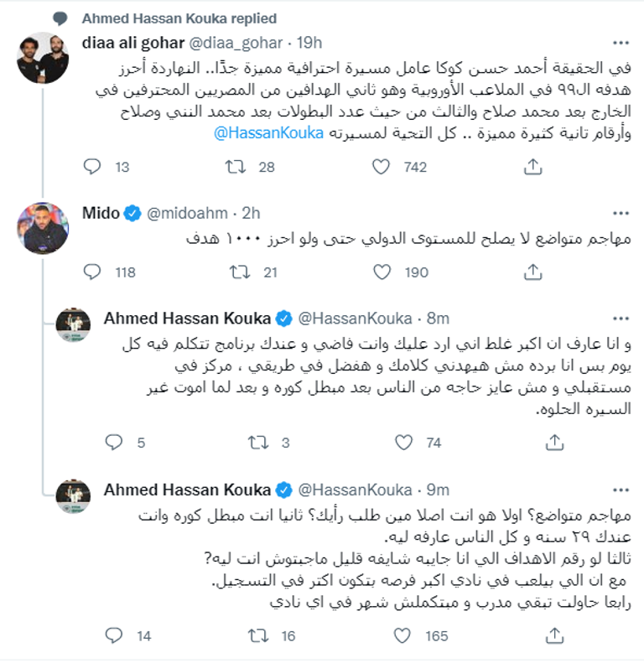
Task: Open more options on Kouka's 8m reply
Action: tap(620, 319)
